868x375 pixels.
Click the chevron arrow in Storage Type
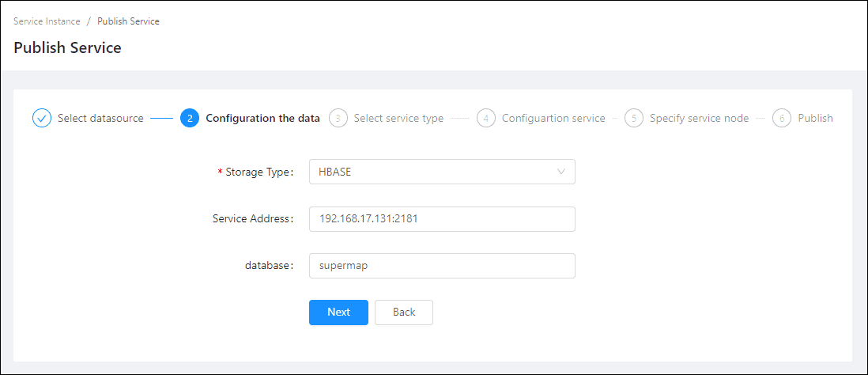click(561, 172)
